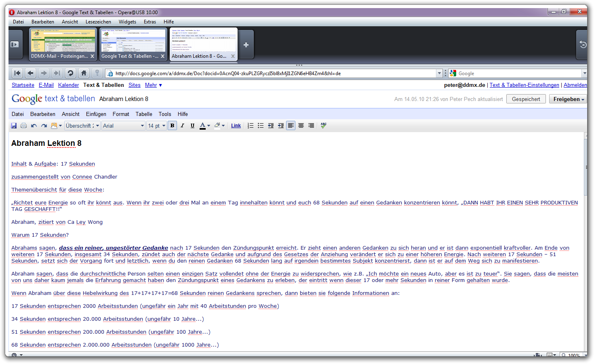Center-align the text
Viewport: 594px width, 364px height.
[x=301, y=126]
